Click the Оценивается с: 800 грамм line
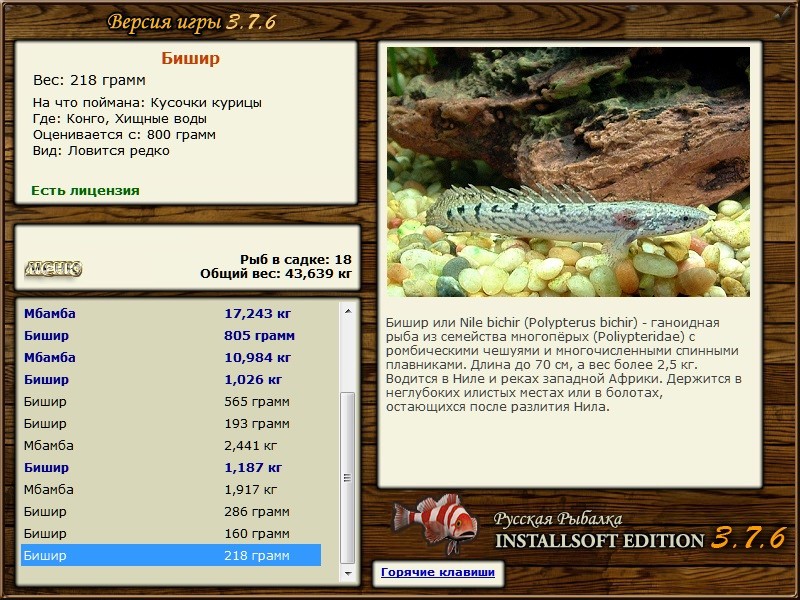800x600 pixels. pyautogui.click(x=124, y=135)
